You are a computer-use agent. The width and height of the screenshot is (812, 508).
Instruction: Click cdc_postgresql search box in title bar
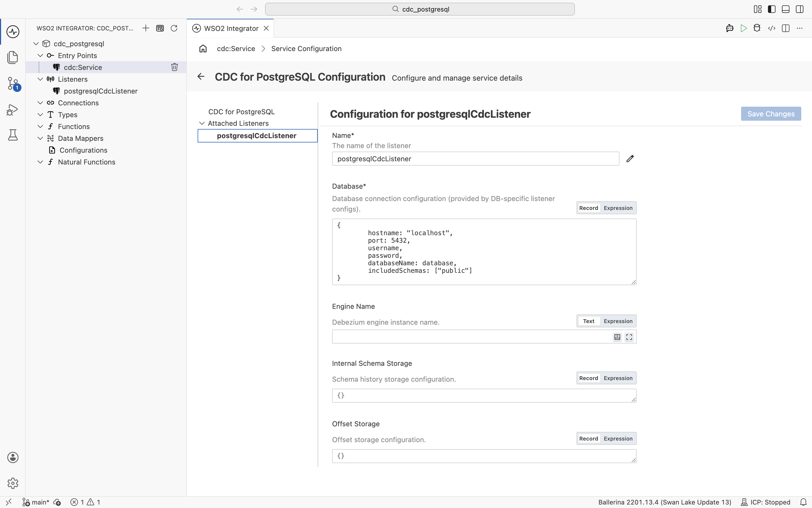[x=420, y=9]
